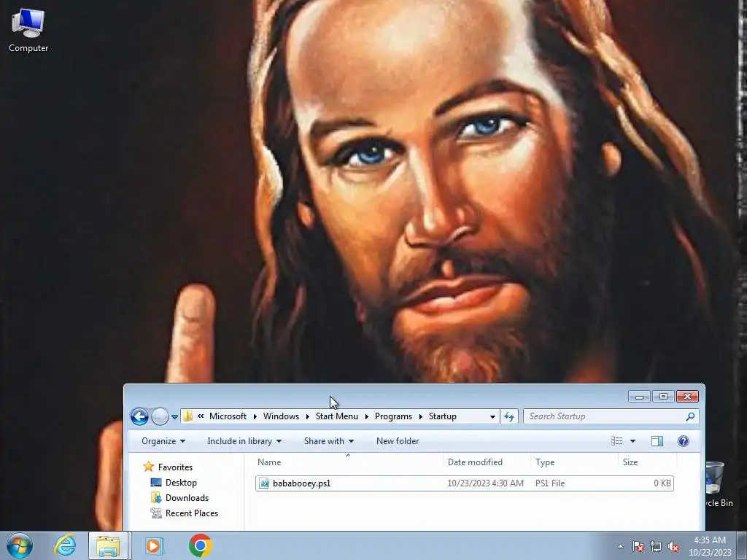747x560 pixels.
Task: Open the address bar history dropdown
Action: click(x=492, y=416)
